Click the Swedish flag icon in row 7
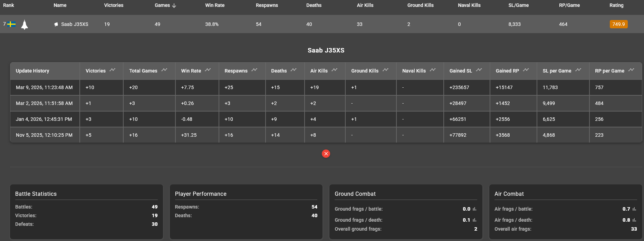Viewport: 644px width, 241px height. click(x=12, y=24)
